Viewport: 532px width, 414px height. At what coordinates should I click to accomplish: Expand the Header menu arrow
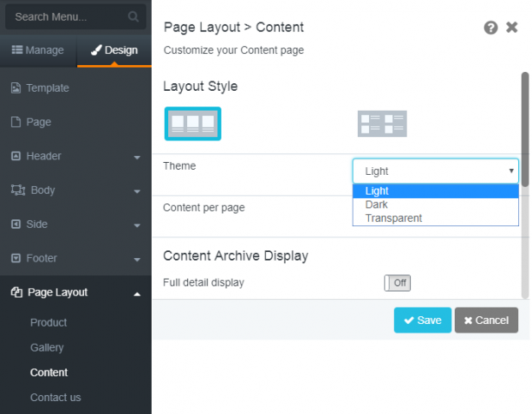pyautogui.click(x=137, y=158)
